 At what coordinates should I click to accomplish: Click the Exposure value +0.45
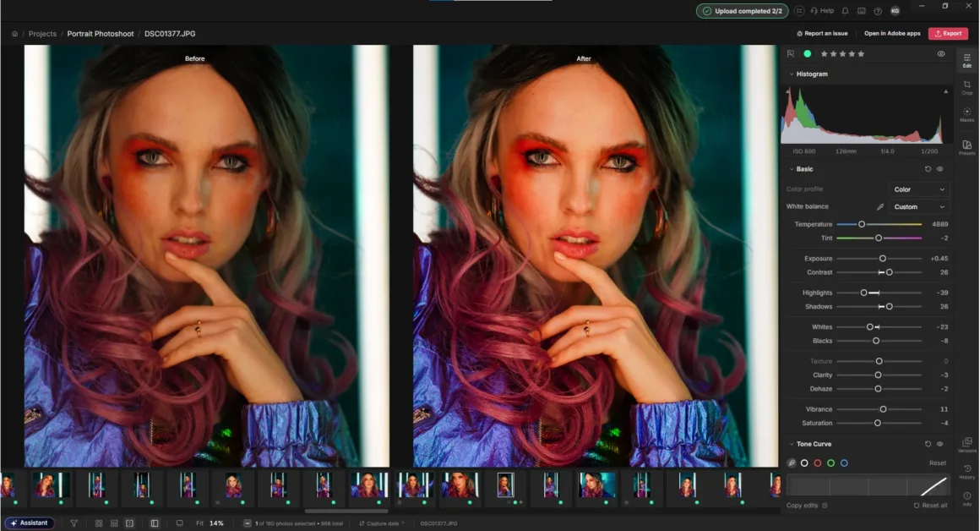[939, 258]
